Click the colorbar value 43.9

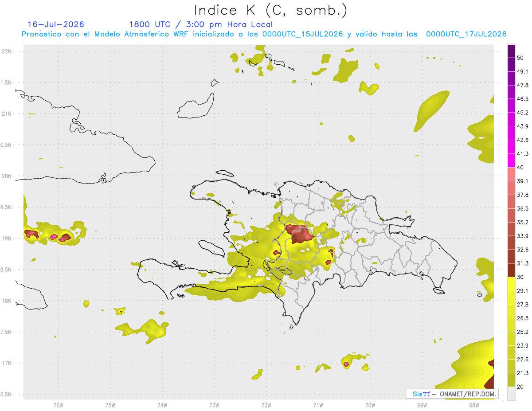pyautogui.click(x=523, y=126)
